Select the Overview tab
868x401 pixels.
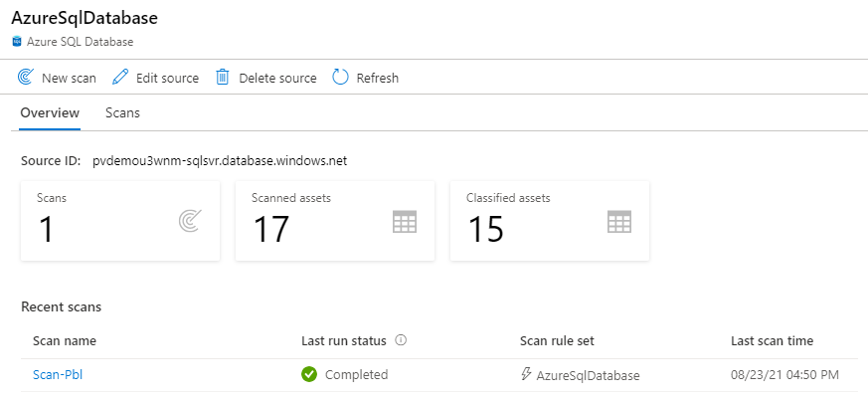pos(50,113)
